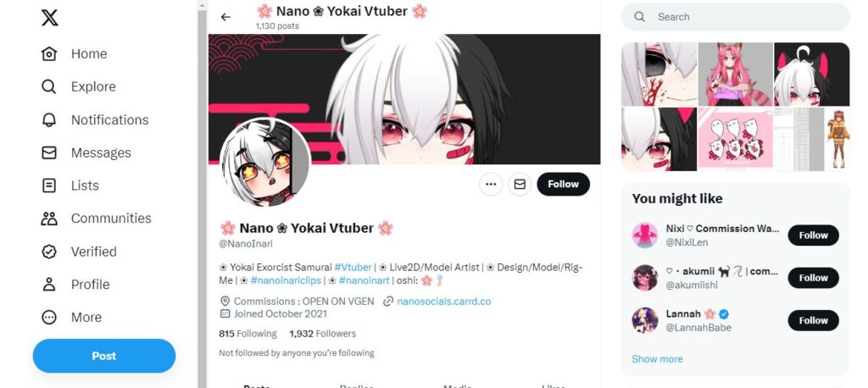Open the nanosocials.carrd.co link

pyautogui.click(x=443, y=302)
